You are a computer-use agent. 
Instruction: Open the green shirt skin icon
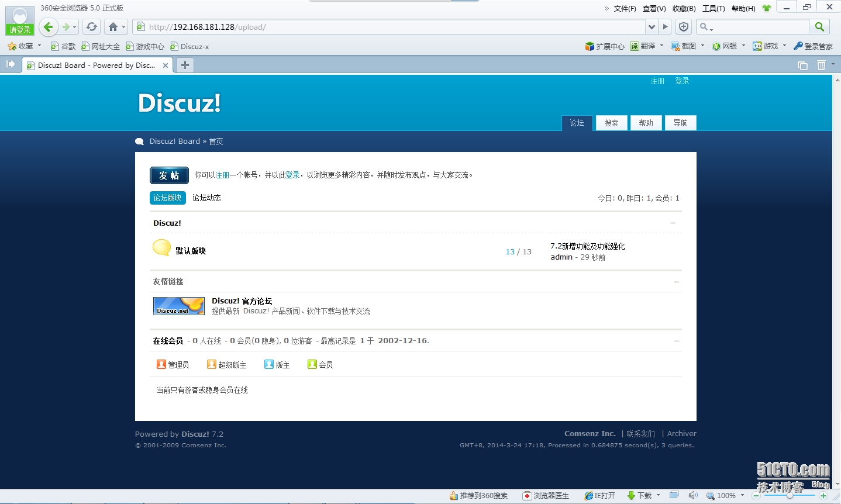pos(767,8)
